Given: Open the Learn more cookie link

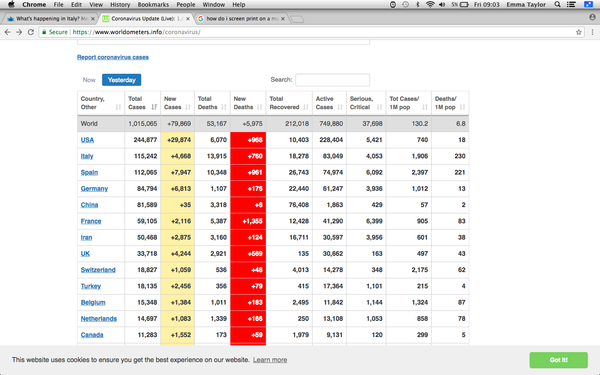Looking at the screenshot, I should click(x=270, y=360).
